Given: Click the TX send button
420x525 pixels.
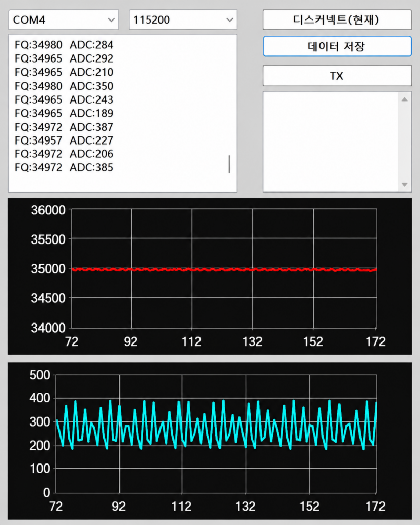Looking at the screenshot, I should pyautogui.click(x=337, y=76).
